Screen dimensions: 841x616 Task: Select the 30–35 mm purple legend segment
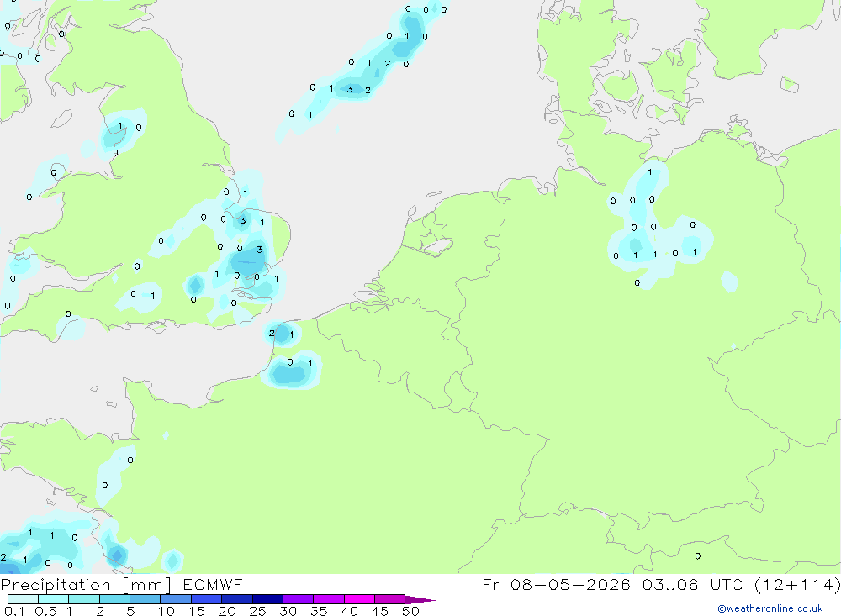299,599
